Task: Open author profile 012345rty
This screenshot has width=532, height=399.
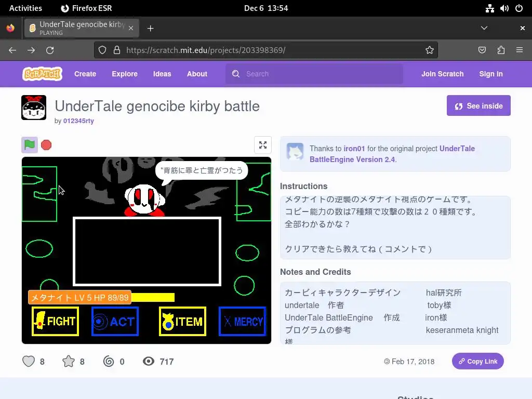Action: pos(78,121)
